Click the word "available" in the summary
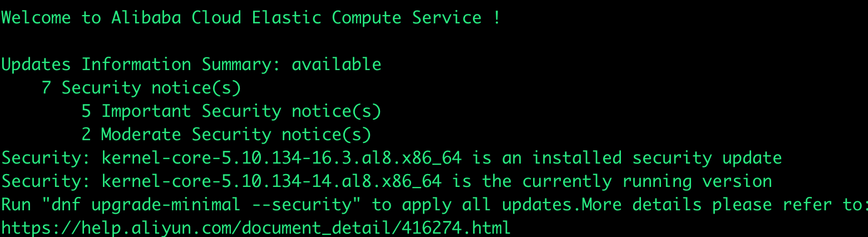Image resolution: width=868 pixels, height=237 pixels. (337, 65)
